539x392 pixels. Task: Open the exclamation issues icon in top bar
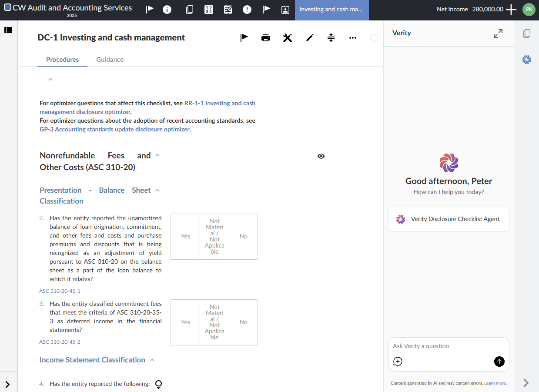[x=247, y=10]
